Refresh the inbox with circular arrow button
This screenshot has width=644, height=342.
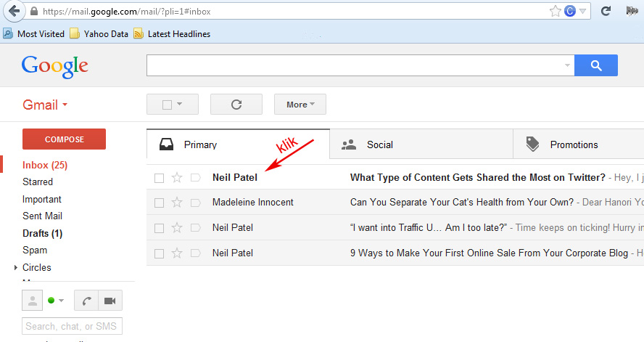pyautogui.click(x=236, y=105)
